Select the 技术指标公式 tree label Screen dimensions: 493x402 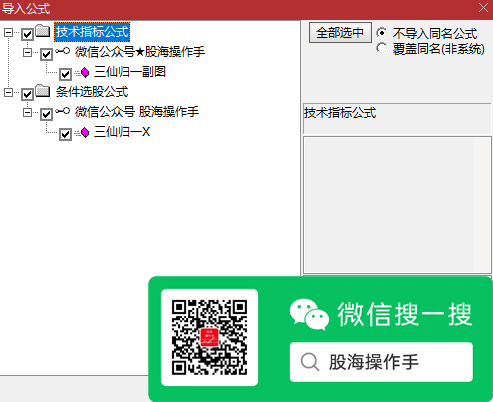[x=92, y=32]
